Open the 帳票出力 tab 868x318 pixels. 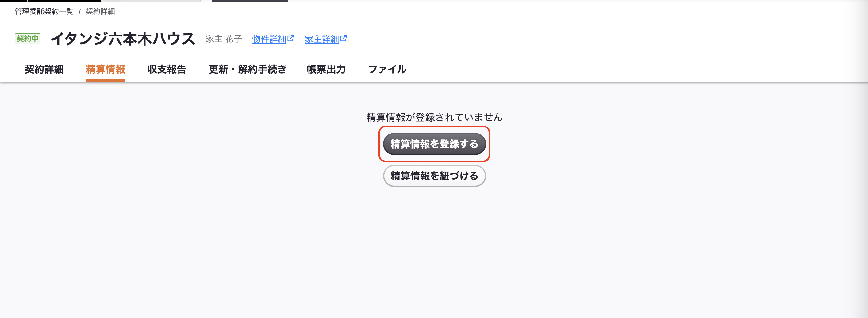[326, 69]
